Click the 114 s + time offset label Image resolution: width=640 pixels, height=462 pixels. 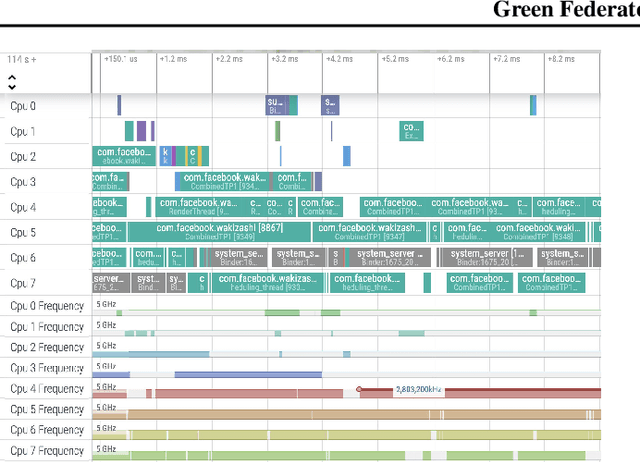pyautogui.click(x=20, y=59)
